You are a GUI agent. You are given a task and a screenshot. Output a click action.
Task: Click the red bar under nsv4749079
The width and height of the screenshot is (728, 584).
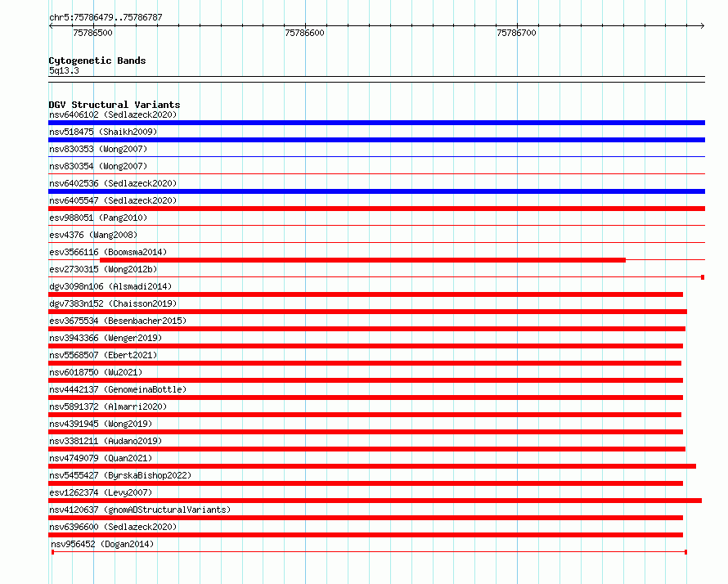372,466
